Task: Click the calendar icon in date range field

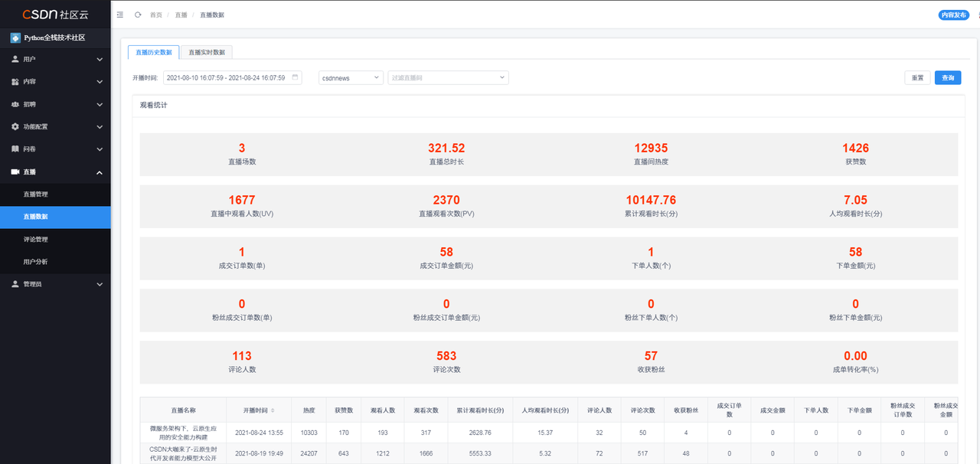Action: (x=295, y=77)
